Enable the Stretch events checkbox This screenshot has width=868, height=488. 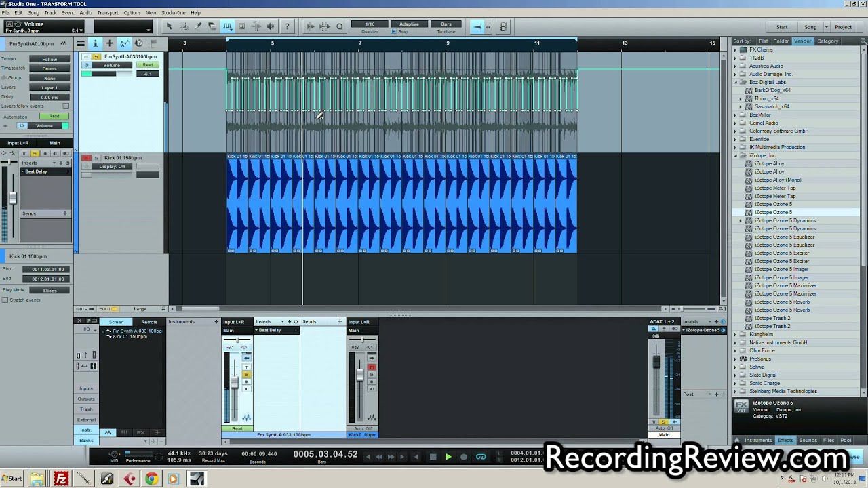point(5,300)
